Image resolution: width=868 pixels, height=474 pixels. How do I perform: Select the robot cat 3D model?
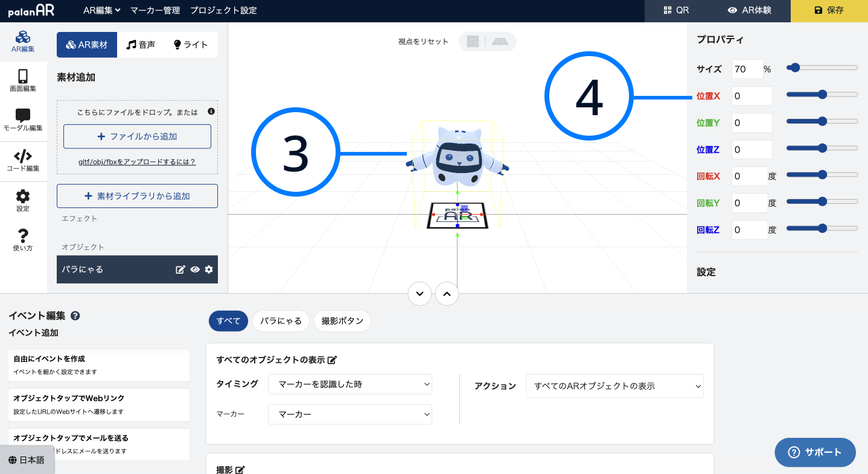458,156
